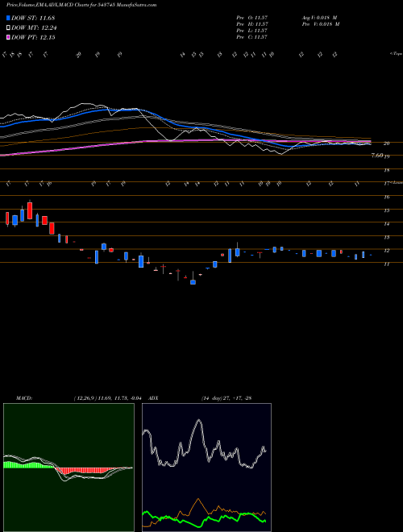Click the 'Avg V: 0.018 M' volume text
Image resolution: width=403 pixels, height=532 pixels.
point(319,18)
